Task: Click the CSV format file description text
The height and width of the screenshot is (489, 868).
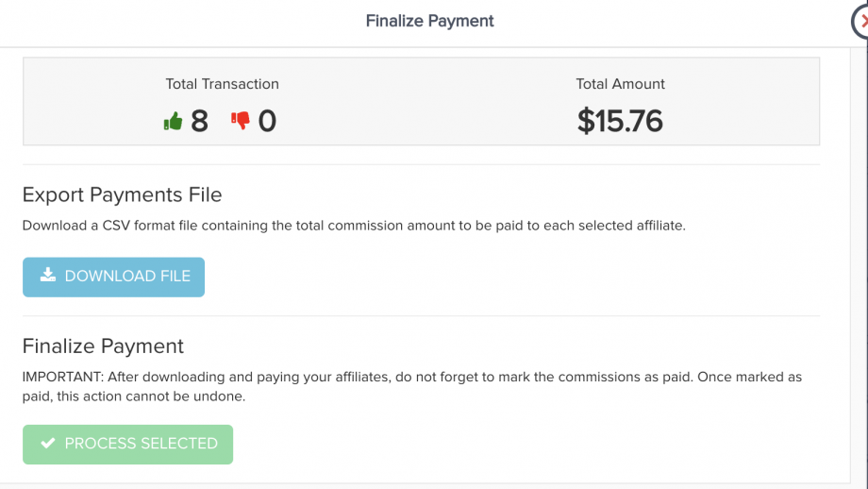Action: (352, 227)
